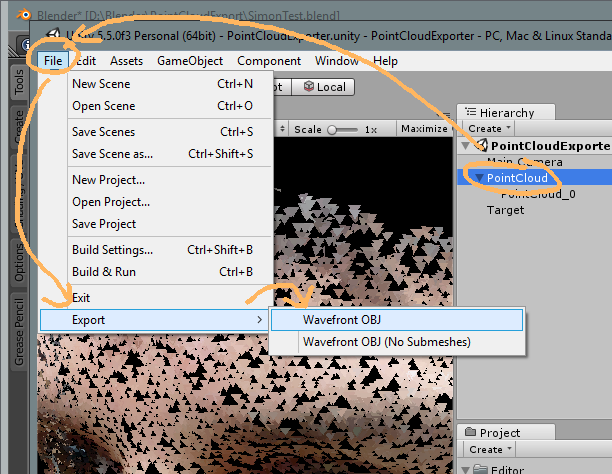Open the Window menu

(337, 61)
